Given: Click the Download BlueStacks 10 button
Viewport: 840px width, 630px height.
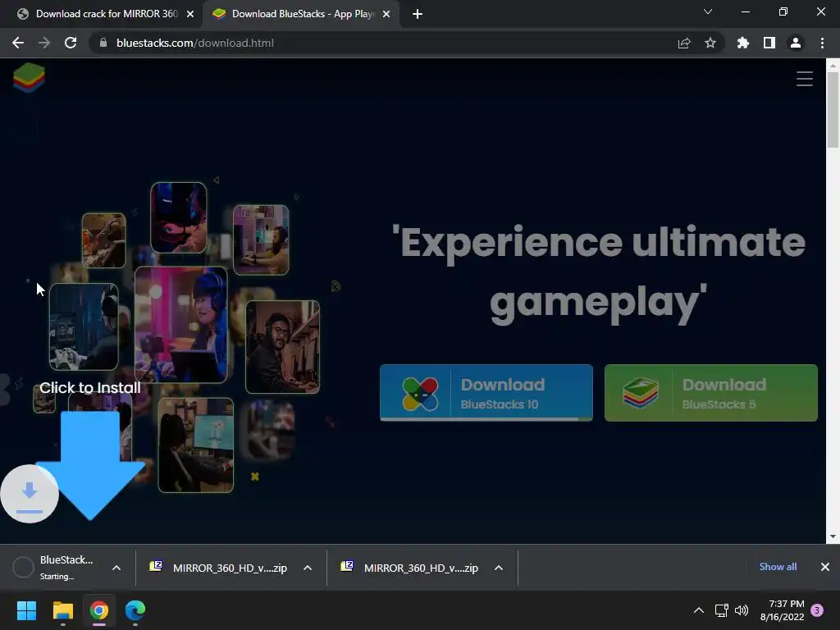Looking at the screenshot, I should (486, 393).
